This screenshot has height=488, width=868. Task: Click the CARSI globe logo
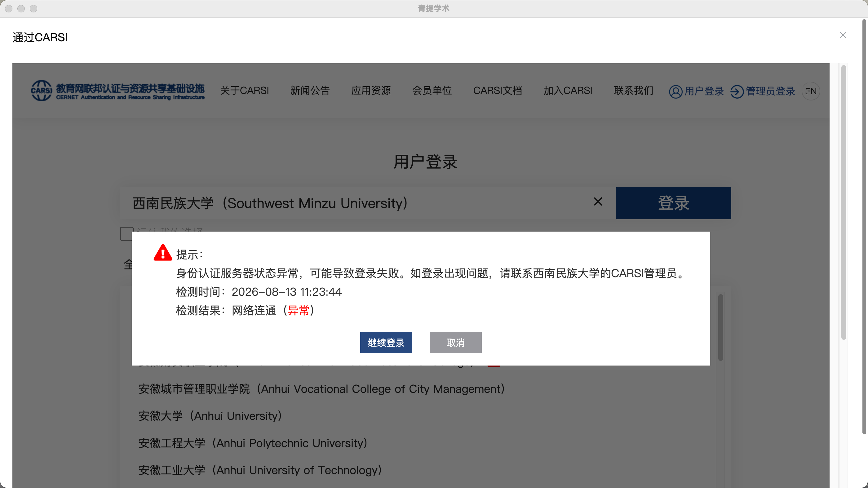click(42, 90)
